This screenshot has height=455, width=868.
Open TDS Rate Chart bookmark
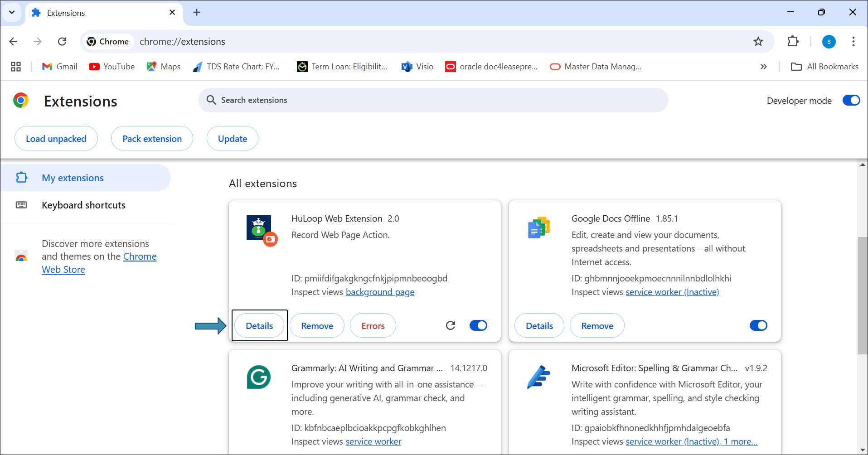click(236, 67)
